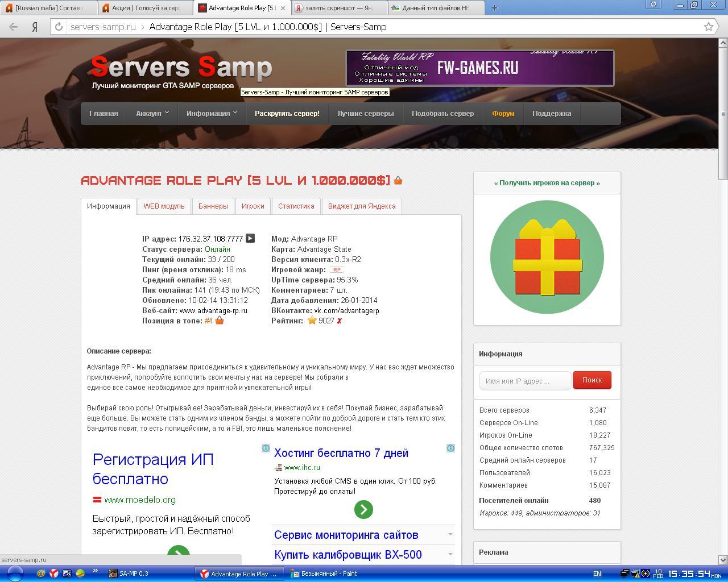728x582 pixels.
Task: Open browser settings gear icon in title bar
Action: tap(653, 5)
